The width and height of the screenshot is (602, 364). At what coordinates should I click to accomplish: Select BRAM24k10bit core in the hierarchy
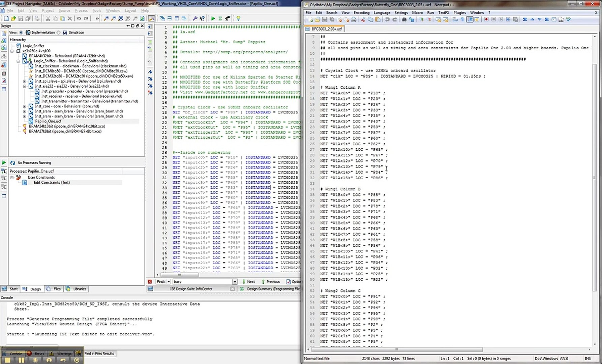(x=67, y=126)
